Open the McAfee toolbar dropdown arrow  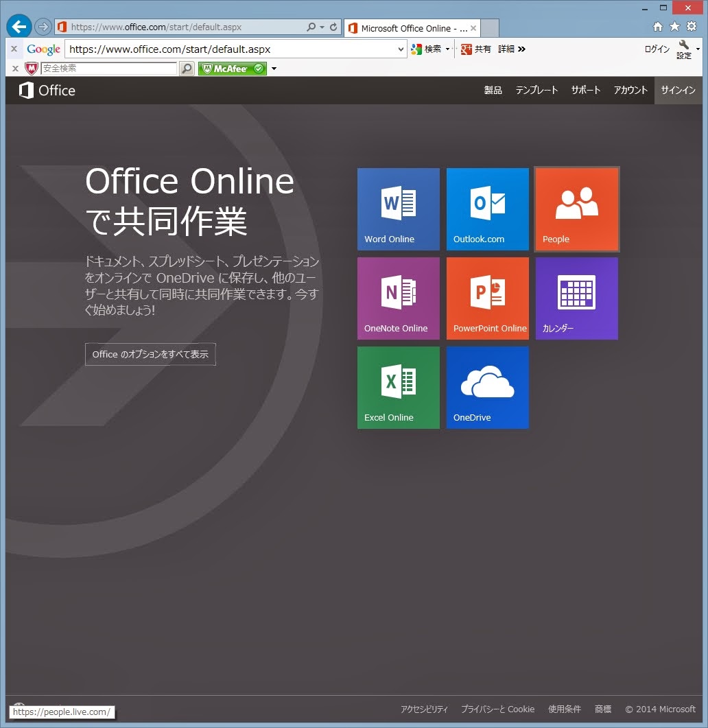pos(274,69)
